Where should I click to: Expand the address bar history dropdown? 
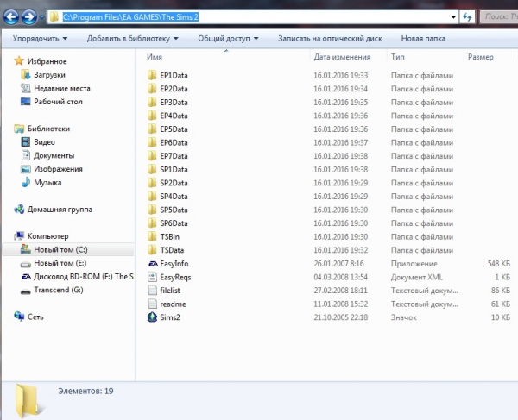(x=453, y=17)
